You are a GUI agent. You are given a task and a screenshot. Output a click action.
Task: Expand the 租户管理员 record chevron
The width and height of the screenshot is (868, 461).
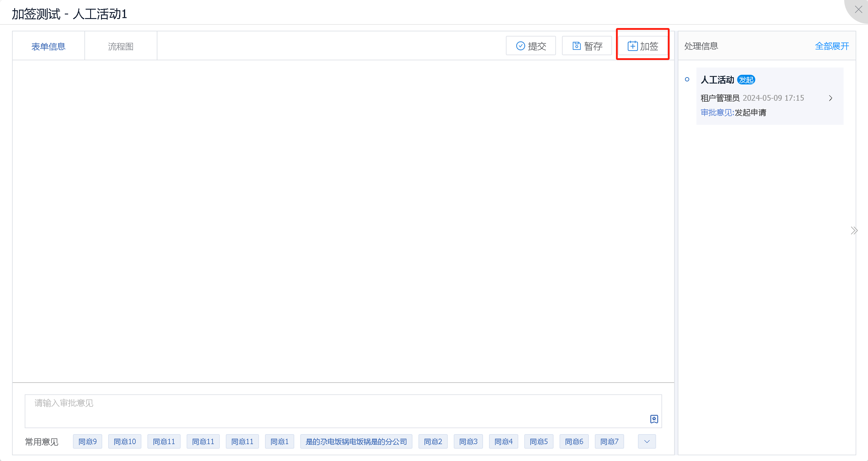tap(830, 98)
